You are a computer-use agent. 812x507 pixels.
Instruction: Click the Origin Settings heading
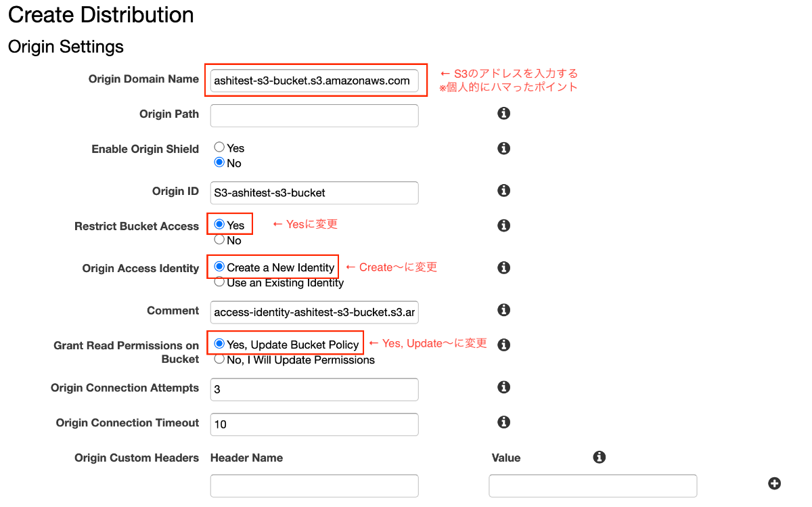tap(66, 47)
